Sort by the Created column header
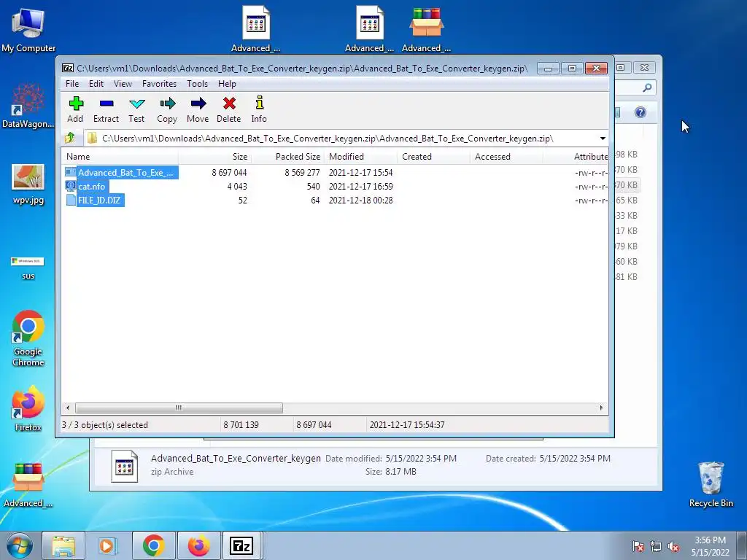Viewport: 747px width, 560px height. coord(433,157)
